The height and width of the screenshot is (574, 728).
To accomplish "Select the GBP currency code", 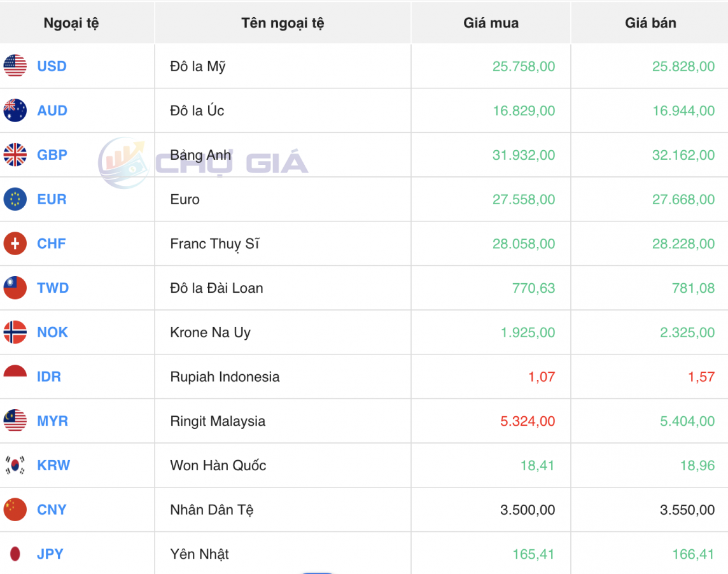I will (x=52, y=155).
